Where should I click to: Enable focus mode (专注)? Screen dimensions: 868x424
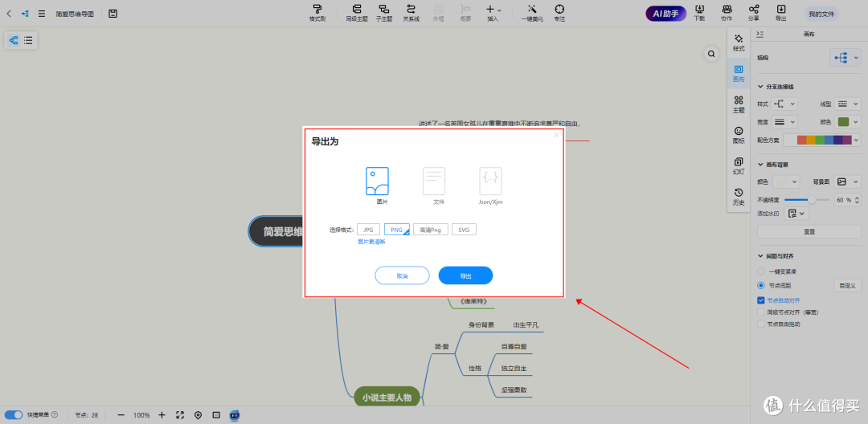559,13
